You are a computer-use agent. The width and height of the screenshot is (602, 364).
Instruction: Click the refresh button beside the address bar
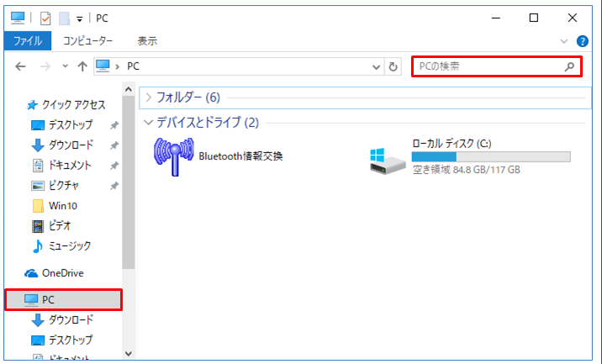tap(393, 66)
